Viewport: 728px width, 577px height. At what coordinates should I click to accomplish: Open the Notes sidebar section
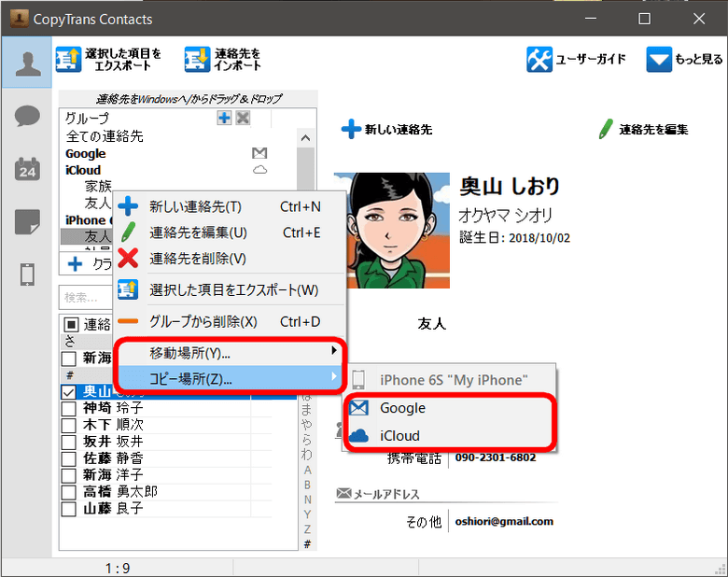27,222
